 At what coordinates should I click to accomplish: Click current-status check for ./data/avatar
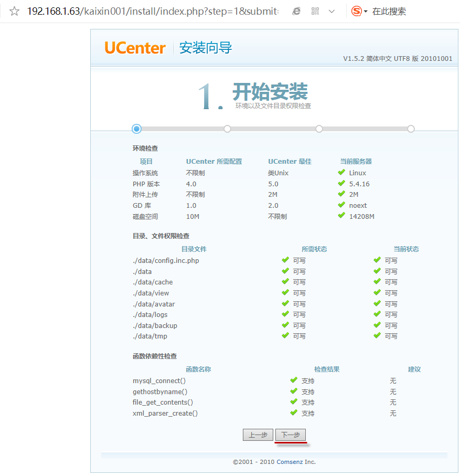click(377, 303)
